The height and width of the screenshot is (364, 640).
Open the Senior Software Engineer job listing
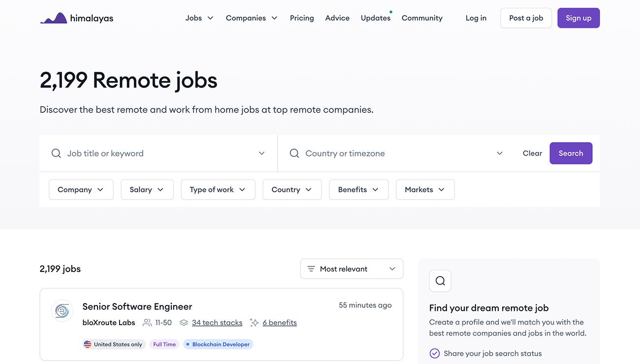137,306
